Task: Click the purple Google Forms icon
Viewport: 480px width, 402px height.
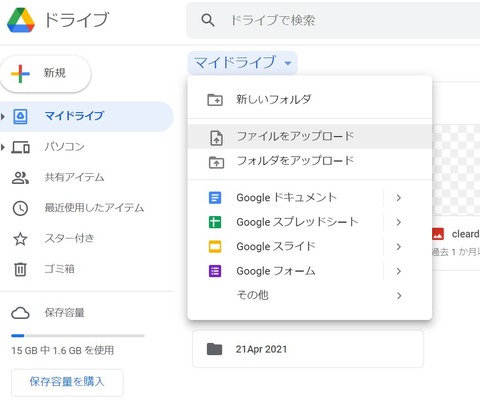Action: point(215,271)
